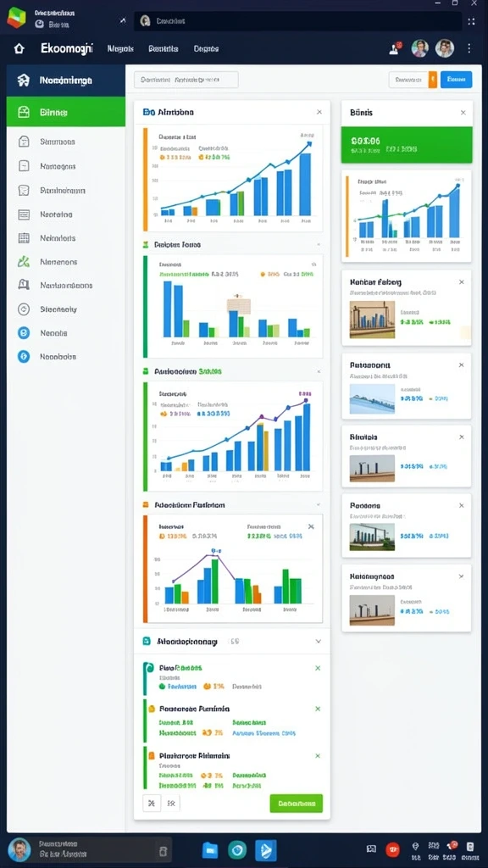Click the green button at bottom of list

point(296,804)
